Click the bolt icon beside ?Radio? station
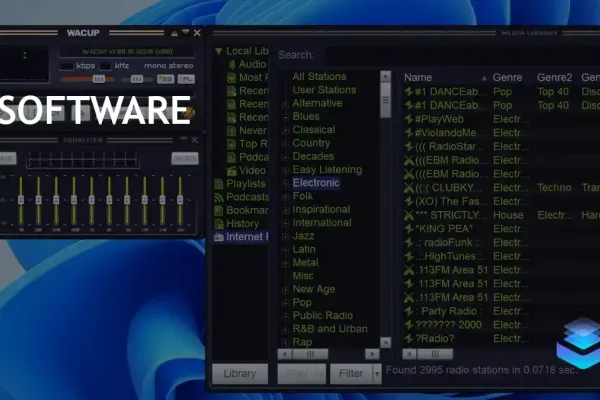This screenshot has width=600, height=400. 409,339
